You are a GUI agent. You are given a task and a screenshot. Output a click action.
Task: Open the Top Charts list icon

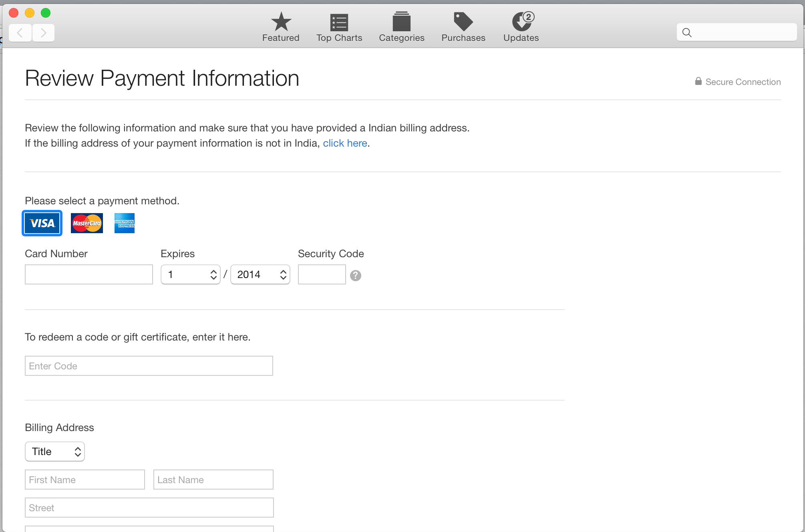(x=339, y=22)
